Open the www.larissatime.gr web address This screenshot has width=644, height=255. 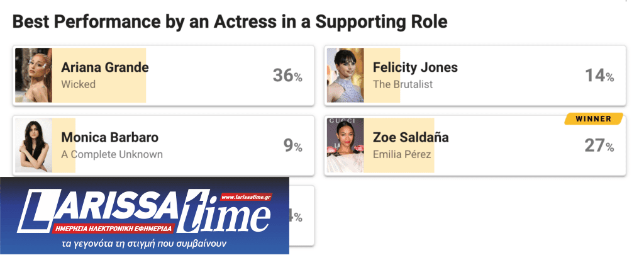[x=246, y=198]
